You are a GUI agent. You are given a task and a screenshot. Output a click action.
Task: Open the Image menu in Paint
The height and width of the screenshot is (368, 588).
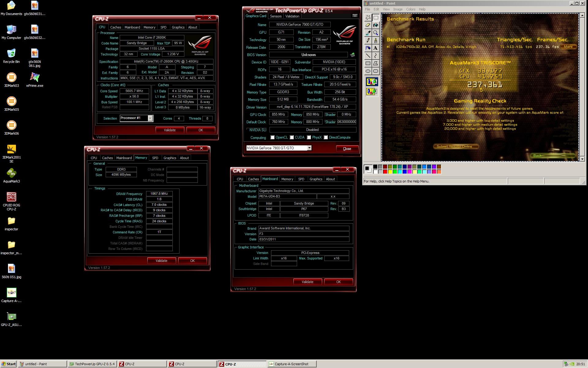[398, 9]
